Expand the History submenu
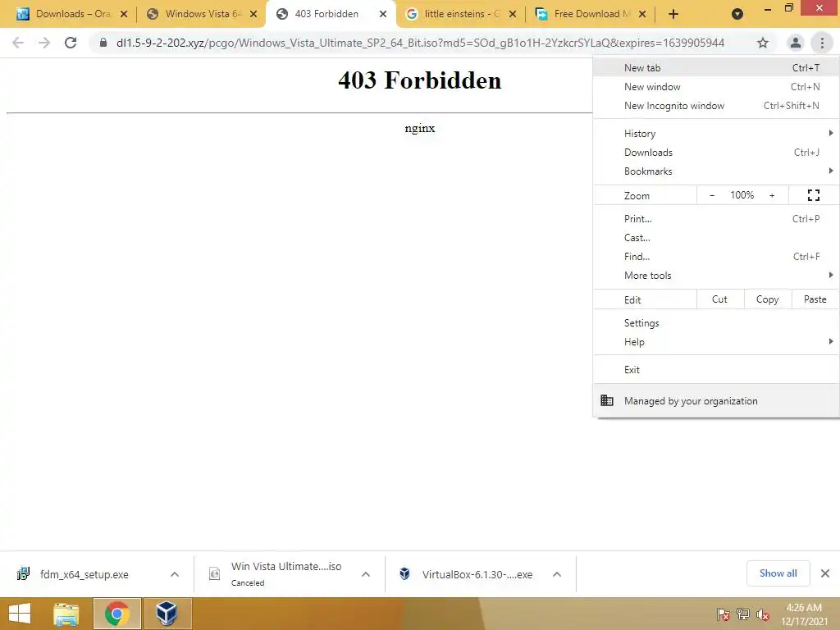The width and height of the screenshot is (840, 630). coord(716,134)
